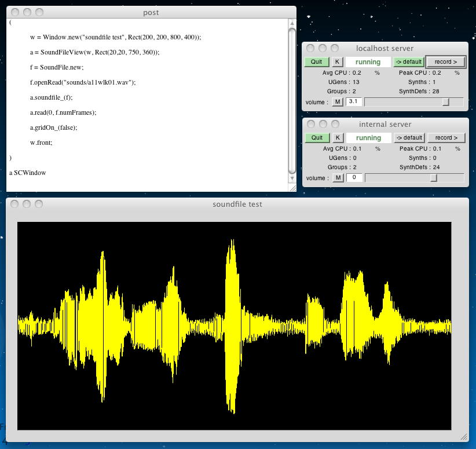The height and width of the screenshot is (449, 476).
Task: Set internal server as default
Action: [409, 138]
